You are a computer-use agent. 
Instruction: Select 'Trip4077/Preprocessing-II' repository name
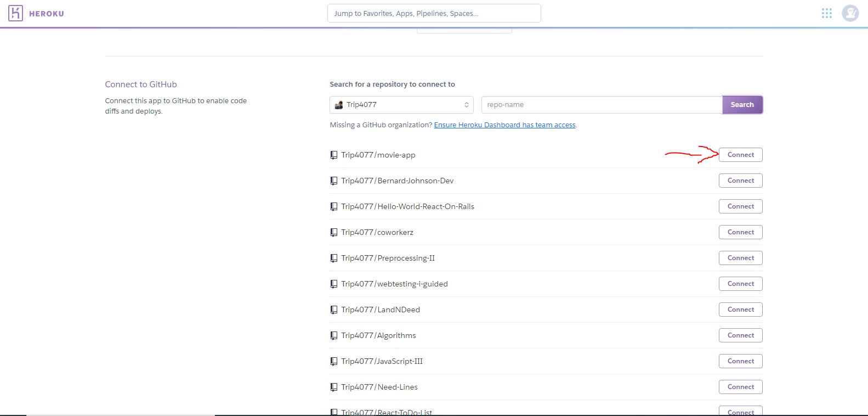pyautogui.click(x=388, y=258)
